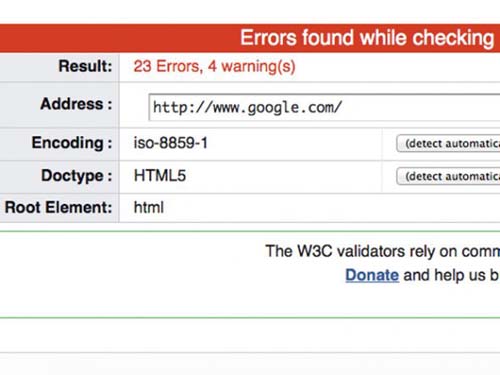
Task: Select the '4 warning(s)' result text
Action: (252, 66)
